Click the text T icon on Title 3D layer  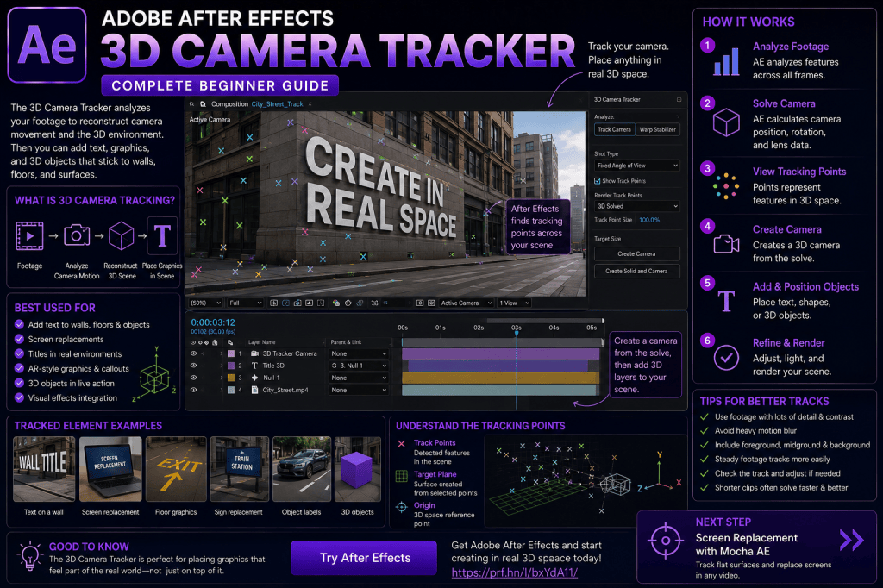click(x=254, y=366)
